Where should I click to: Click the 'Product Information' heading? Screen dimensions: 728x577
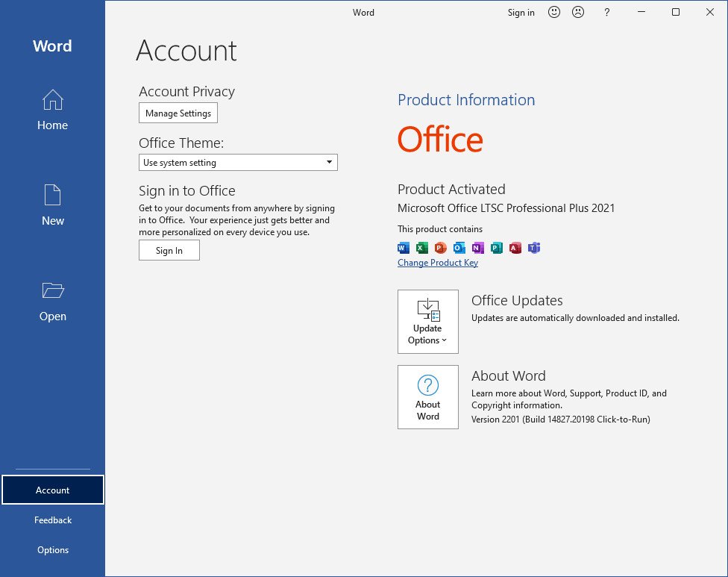tap(466, 100)
